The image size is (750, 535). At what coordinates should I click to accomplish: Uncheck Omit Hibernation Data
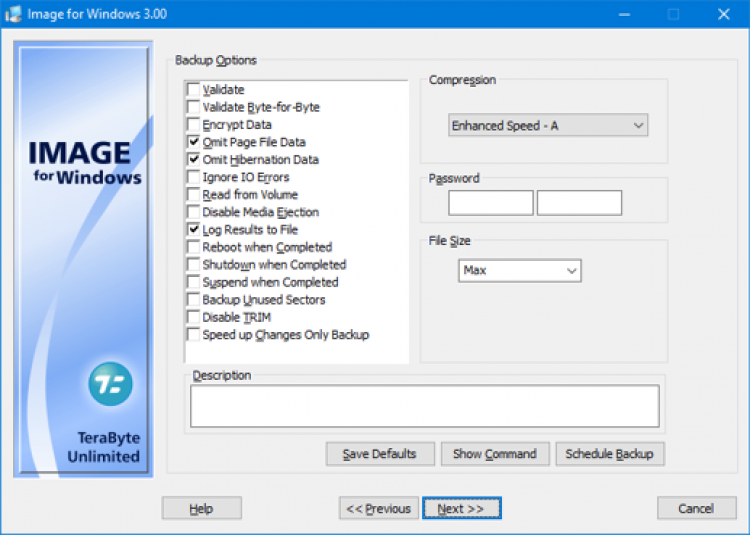point(194,159)
